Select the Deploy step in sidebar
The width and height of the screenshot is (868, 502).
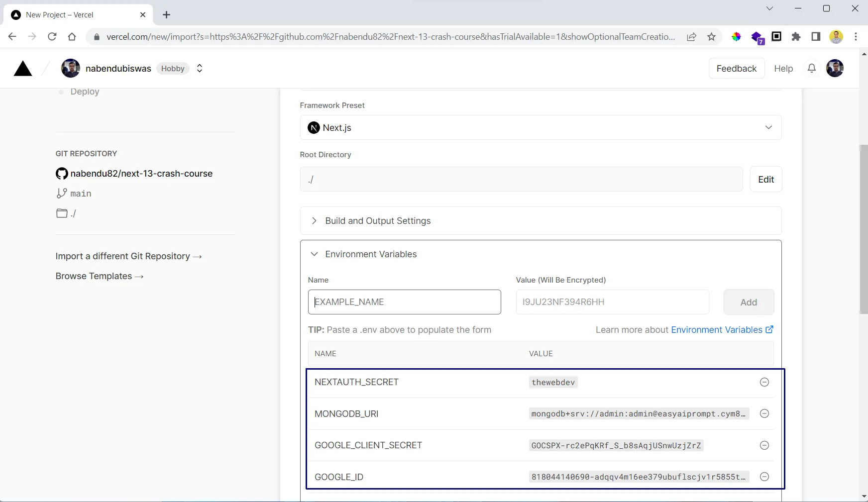coord(85,92)
